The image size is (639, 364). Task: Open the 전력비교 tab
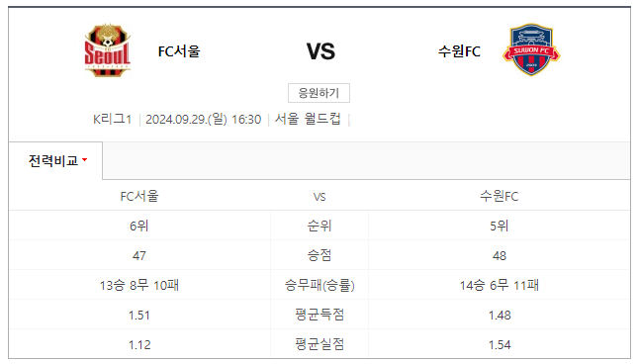[x=55, y=160]
